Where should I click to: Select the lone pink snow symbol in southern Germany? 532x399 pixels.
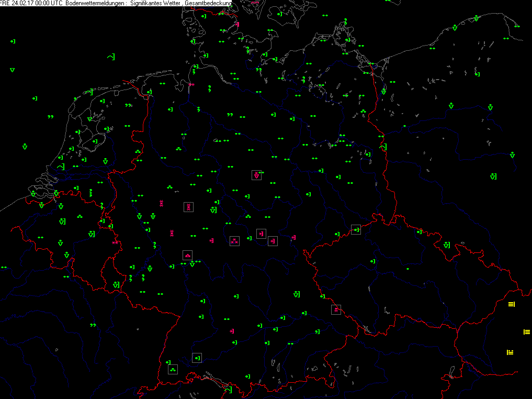[231, 331]
